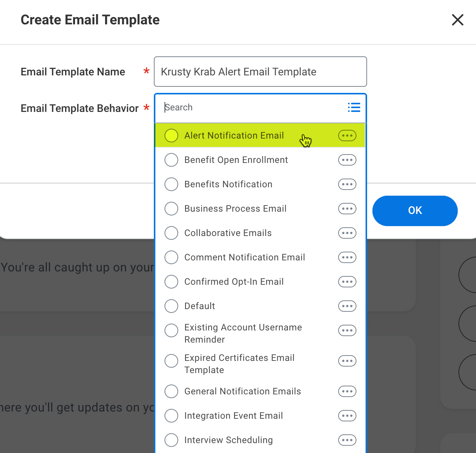Select Interview Scheduling radio button
Viewport: 476px width, 453px height.
[171, 440]
